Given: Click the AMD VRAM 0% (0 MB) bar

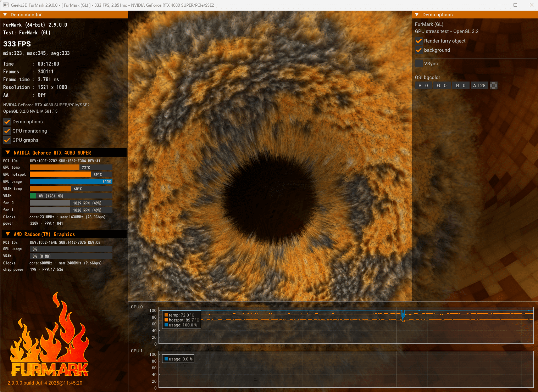Looking at the screenshot, I should [x=71, y=256].
